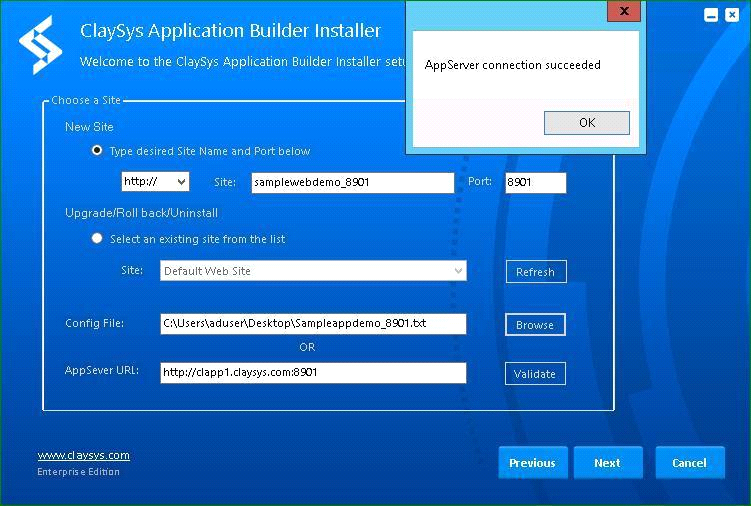Close the installer window
The image size is (751, 506).
[x=732, y=15]
